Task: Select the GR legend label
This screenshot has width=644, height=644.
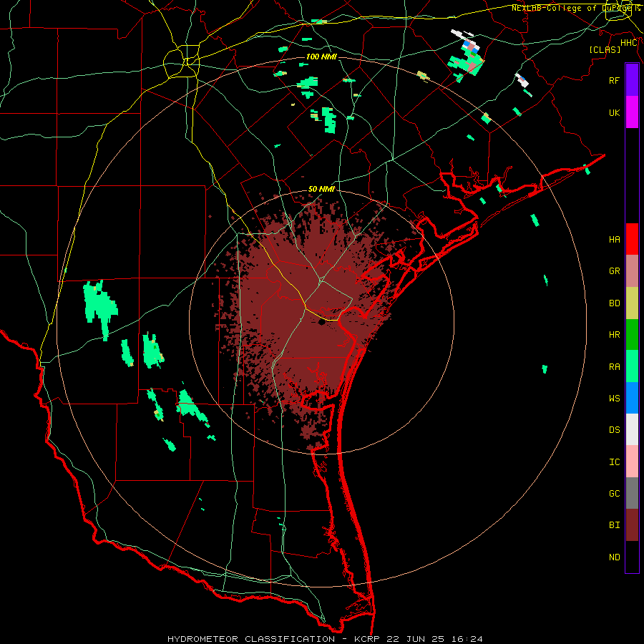Action: click(x=614, y=271)
